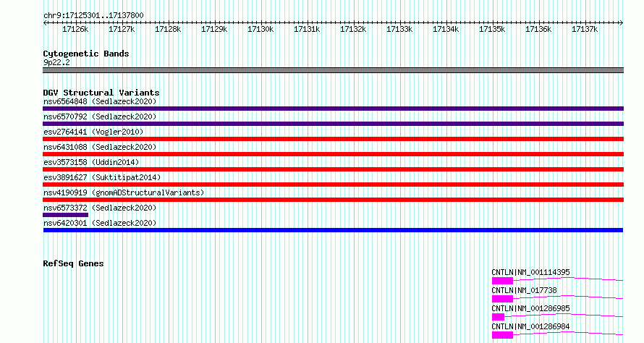644x343 pixels.
Task: Click the 17135k ruler tick label
Action: point(492,29)
